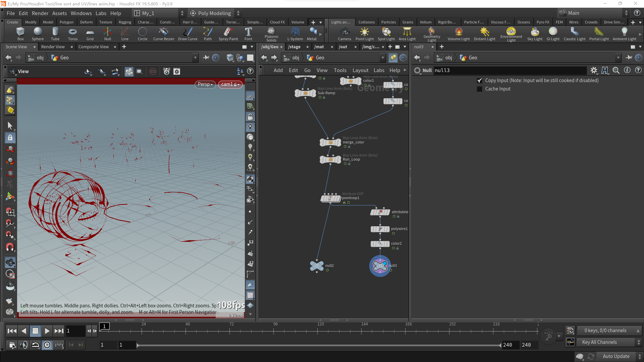Toggle pin on the parameter pane

click(x=629, y=58)
